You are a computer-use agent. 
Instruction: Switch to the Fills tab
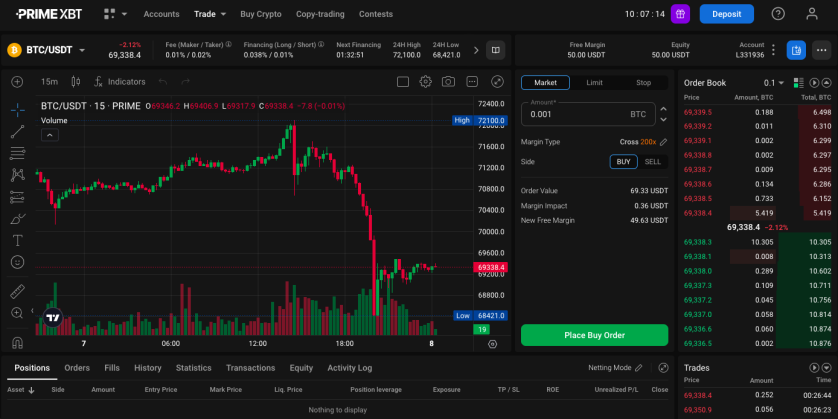tap(112, 368)
